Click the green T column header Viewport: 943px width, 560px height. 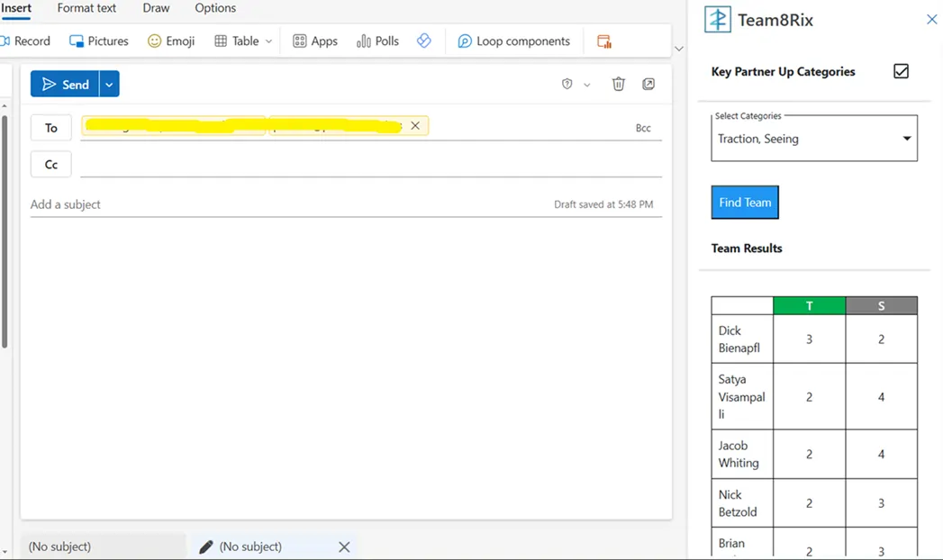click(809, 305)
